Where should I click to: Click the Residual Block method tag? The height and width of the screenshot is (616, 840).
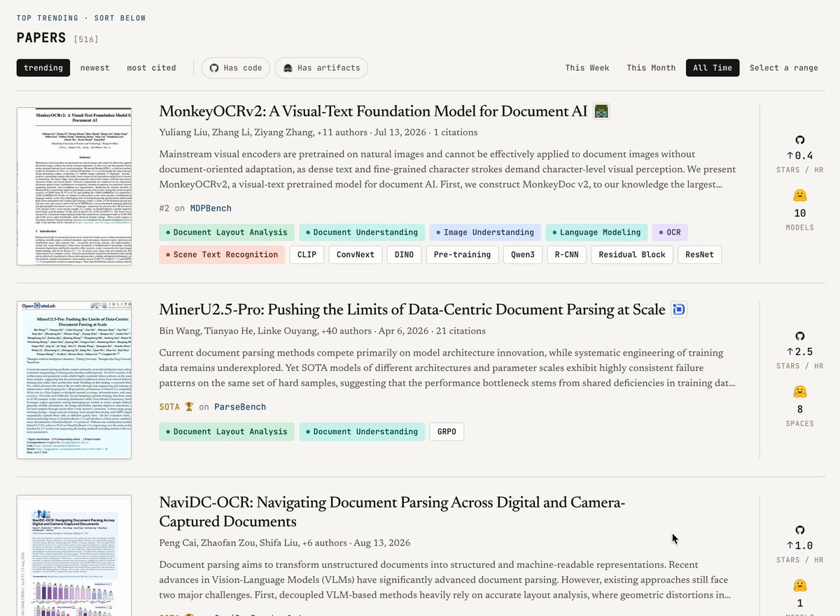click(x=632, y=255)
